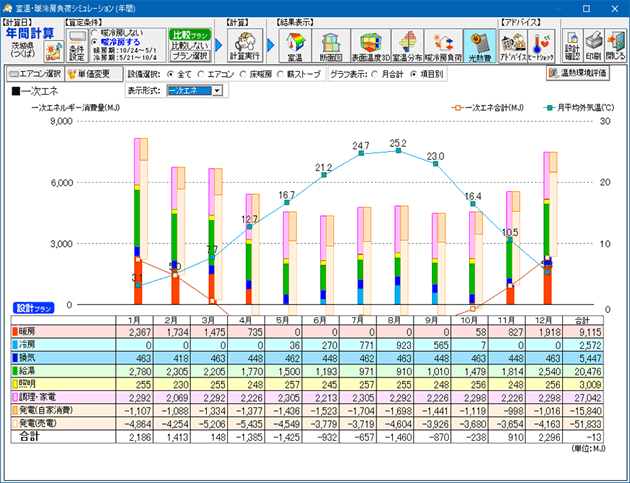Image resolution: width=630 pixels, height=483 pixels.
Task: Show 室温分布 temperature distribution
Action: tap(407, 45)
